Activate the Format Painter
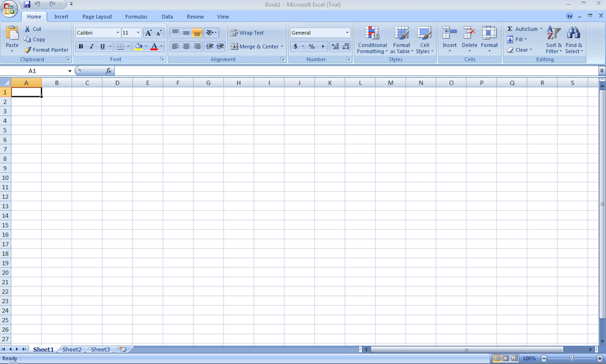The image size is (606, 364). [46, 50]
